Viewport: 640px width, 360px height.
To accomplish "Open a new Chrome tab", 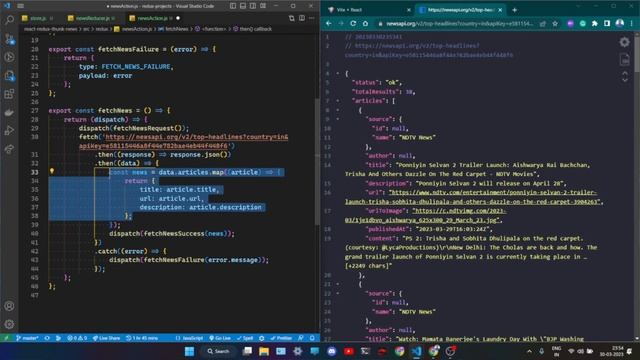I will [514, 10].
